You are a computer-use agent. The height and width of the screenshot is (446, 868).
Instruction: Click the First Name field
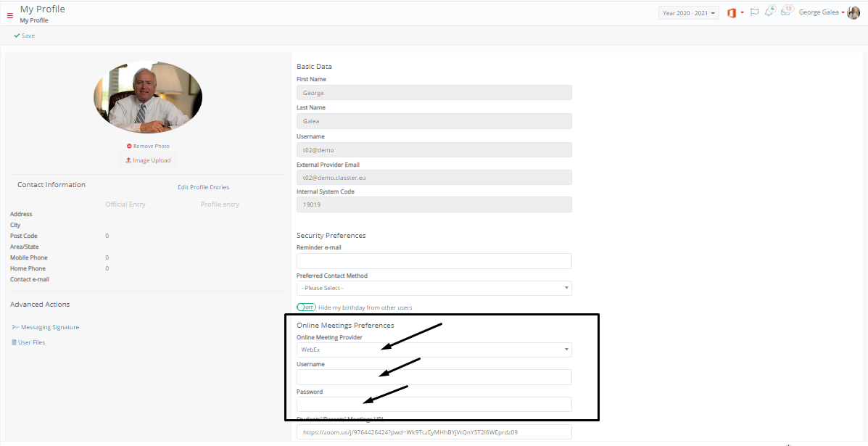[434, 93]
